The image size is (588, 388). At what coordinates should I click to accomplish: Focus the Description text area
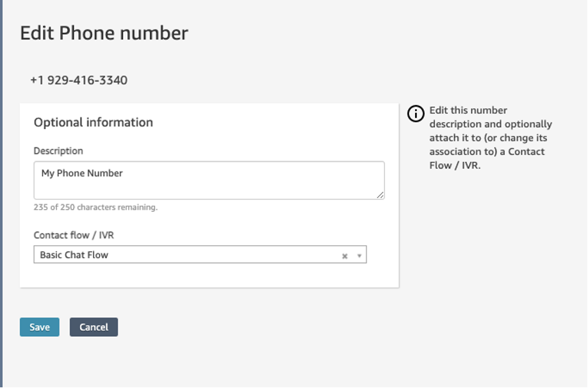pyautogui.click(x=209, y=180)
